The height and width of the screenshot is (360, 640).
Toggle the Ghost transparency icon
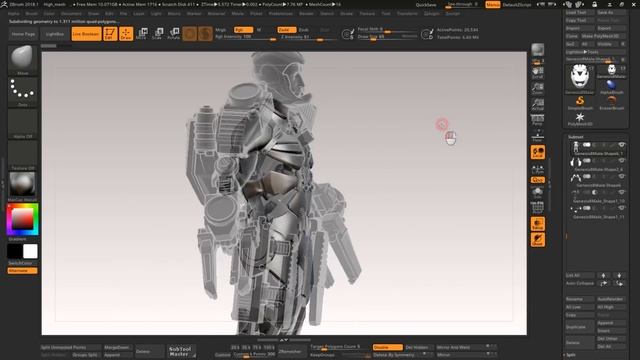click(538, 240)
